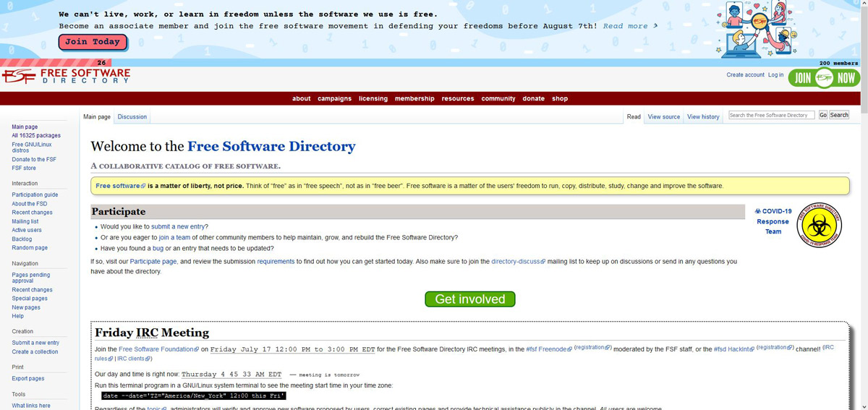868x410 pixels.
Task: Click the Search button
Action: [x=839, y=115]
